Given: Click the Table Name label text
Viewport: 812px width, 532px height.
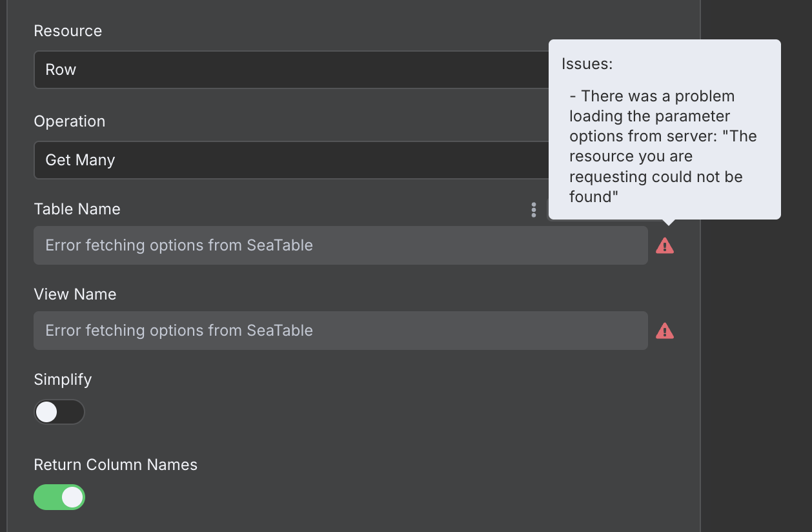Looking at the screenshot, I should (77, 209).
